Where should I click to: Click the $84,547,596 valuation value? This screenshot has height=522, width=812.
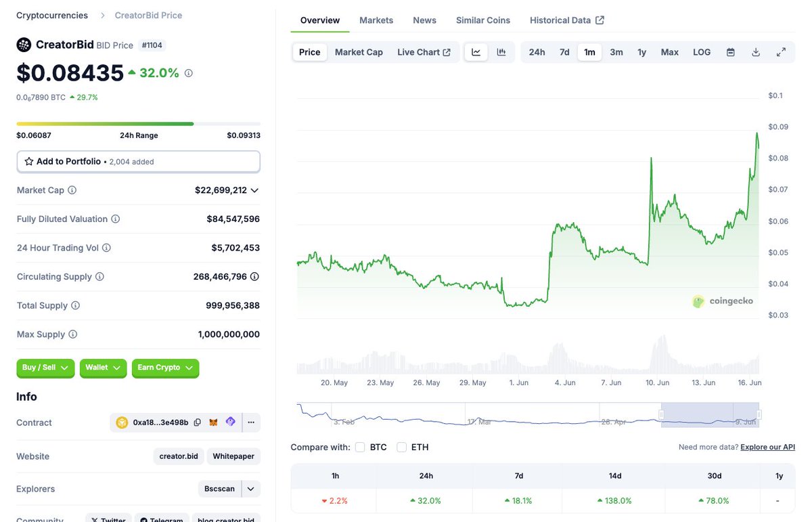click(x=233, y=219)
